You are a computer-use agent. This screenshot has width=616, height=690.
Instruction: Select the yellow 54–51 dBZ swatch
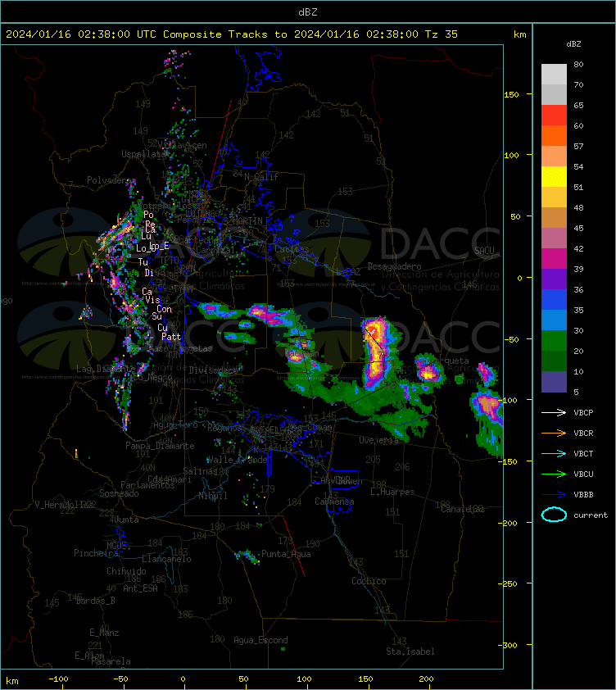coord(554,177)
